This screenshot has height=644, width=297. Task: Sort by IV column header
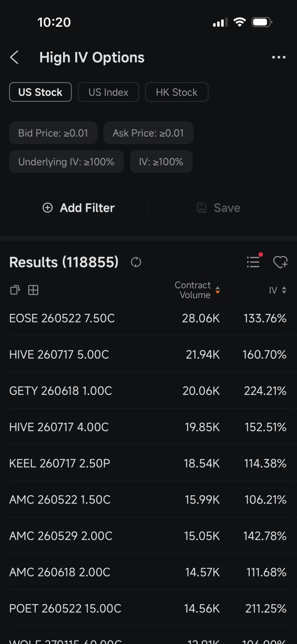click(x=277, y=290)
